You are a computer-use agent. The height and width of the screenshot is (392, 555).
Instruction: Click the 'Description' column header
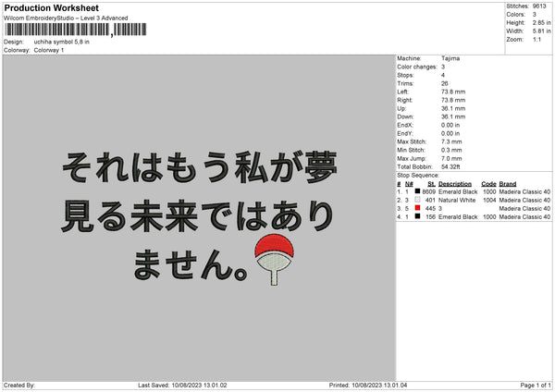455,184
